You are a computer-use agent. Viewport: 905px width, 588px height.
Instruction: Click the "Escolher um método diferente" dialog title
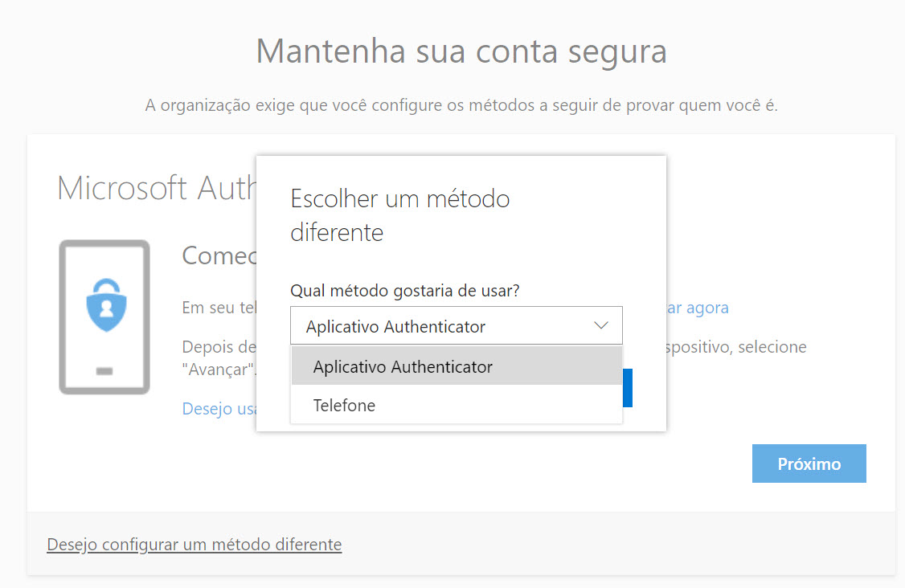399,215
